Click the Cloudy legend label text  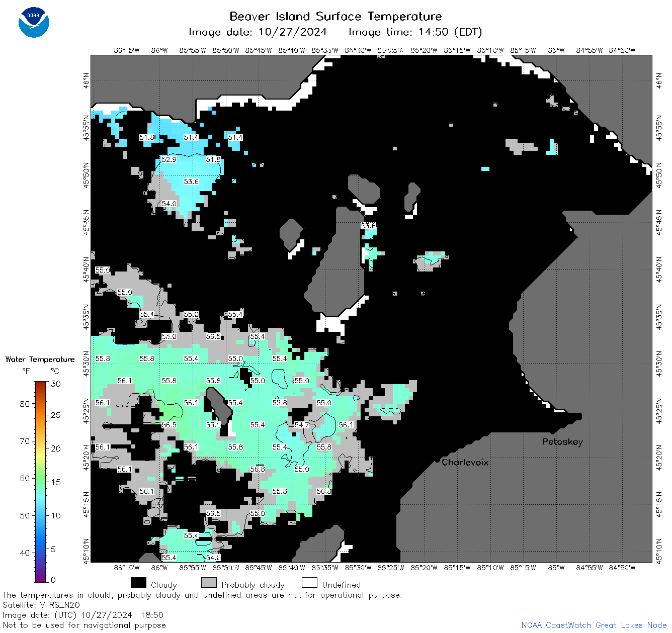point(163,585)
